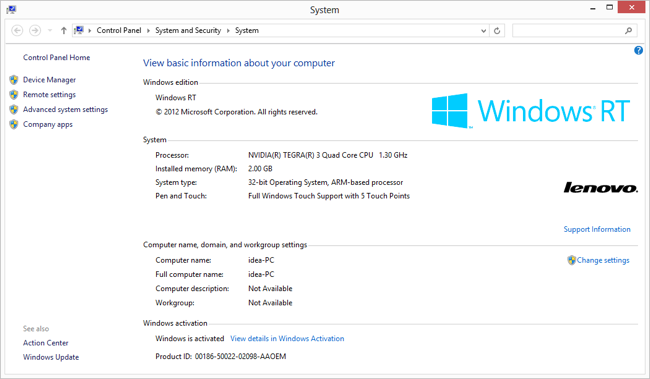Click the shield icon beside Change settings
Screen dimensions: 650x379
pyautogui.click(x=572, y=260)
